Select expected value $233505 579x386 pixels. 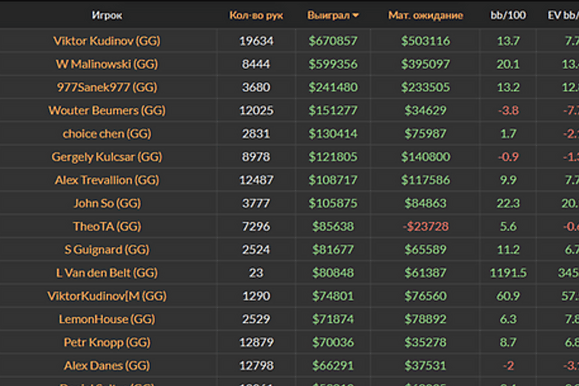click(x=425, y=87)
